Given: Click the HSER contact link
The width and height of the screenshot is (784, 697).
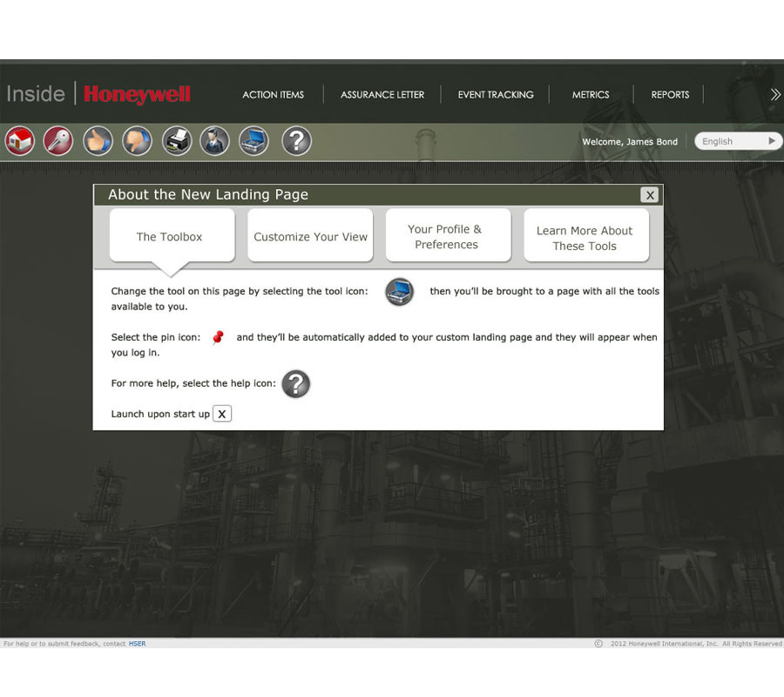Looking at the screenshot, I should (138, 644).
